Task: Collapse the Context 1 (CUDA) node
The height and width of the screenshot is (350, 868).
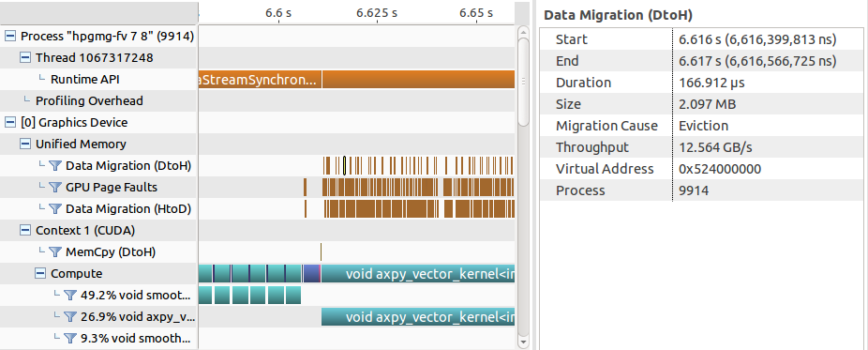Action: pos(25,231)
